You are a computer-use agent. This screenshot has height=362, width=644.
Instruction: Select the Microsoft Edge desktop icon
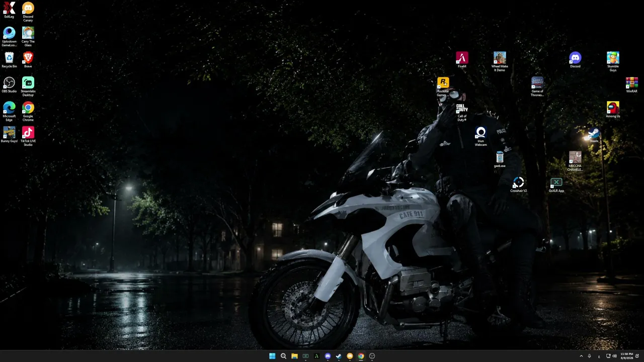click(x=9, y=112)
